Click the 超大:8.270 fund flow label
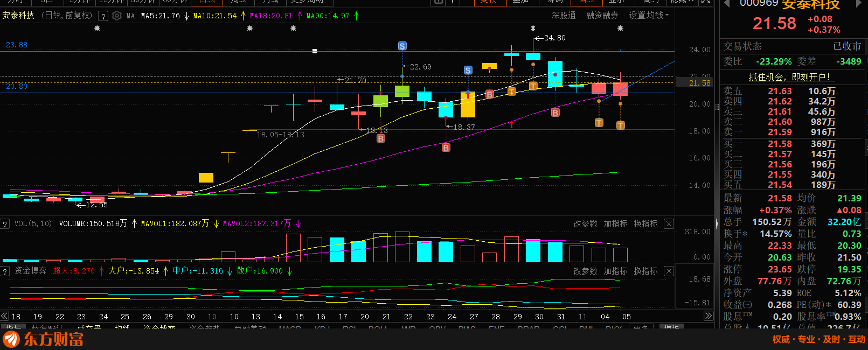This screenshot has height=350, width=868. [74, 271]
